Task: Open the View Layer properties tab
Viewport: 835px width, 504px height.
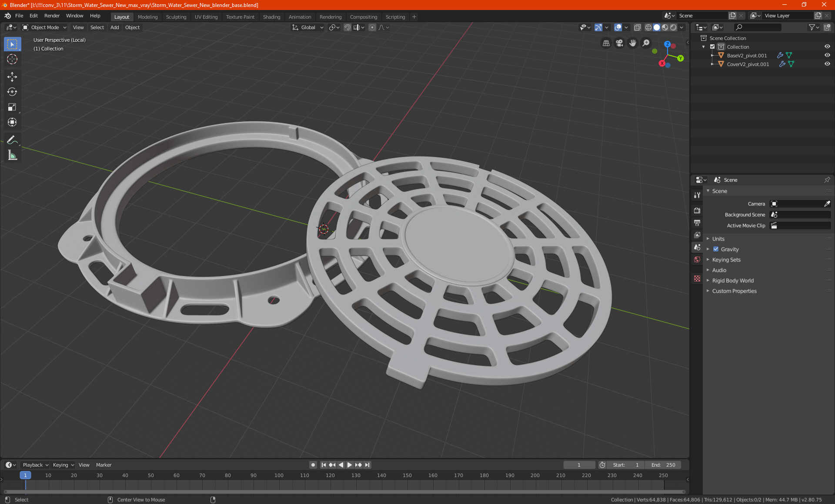Action: click(697, 235)
